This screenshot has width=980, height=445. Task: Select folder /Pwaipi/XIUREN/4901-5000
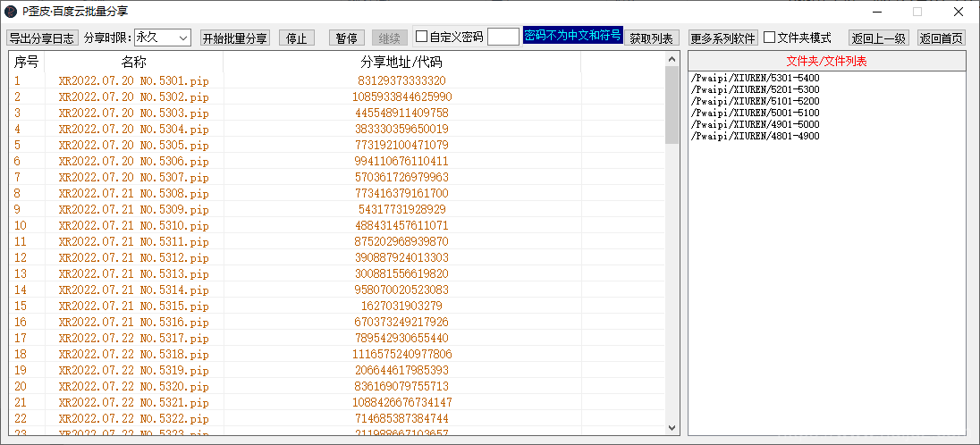[755, 124]
